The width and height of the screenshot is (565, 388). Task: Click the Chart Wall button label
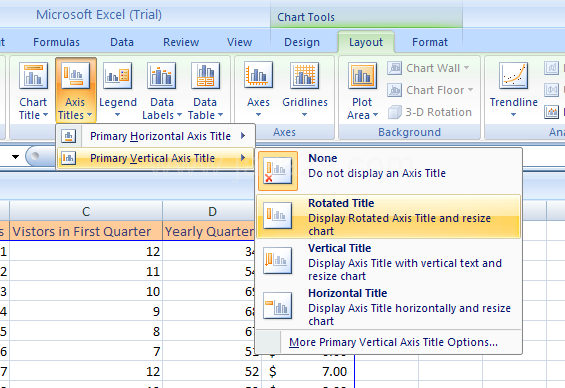tap(433, 68)
